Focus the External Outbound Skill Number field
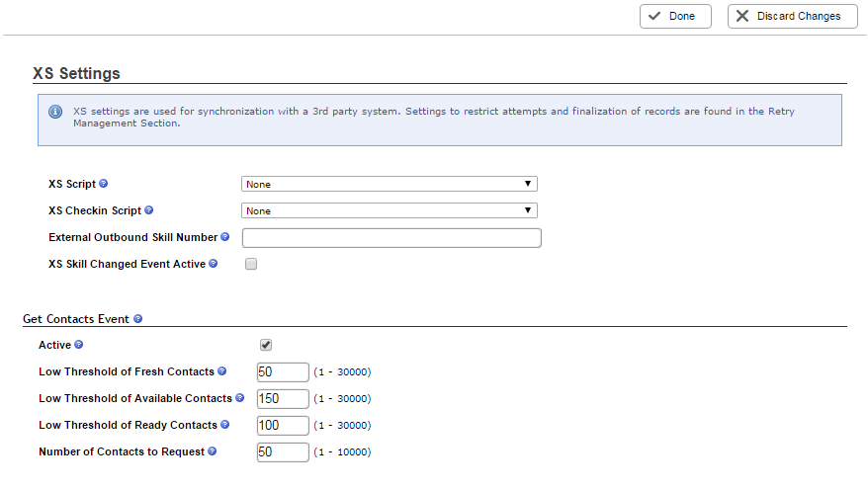868x491 pixels. [391, 238]
